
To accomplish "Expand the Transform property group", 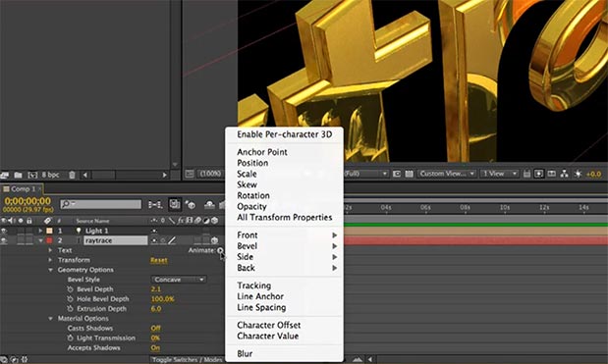I will coord(50,260).
